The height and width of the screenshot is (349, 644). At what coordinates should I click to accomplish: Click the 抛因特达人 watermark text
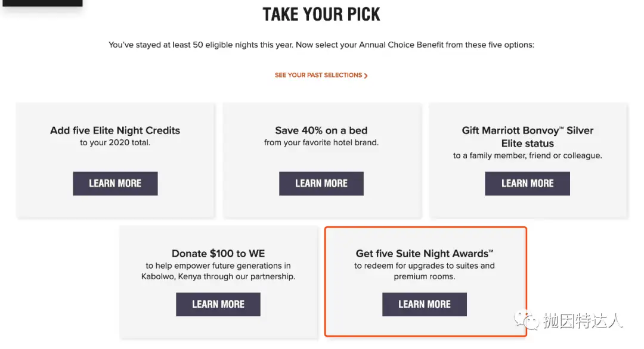(583, 322)
